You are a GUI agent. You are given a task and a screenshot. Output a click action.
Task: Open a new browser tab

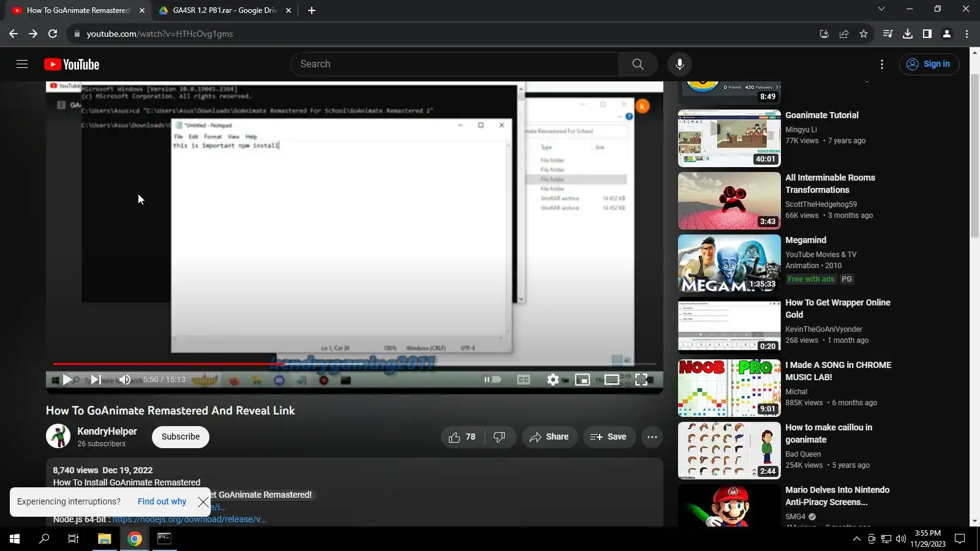pyautogui.click(x=312, y=10)
